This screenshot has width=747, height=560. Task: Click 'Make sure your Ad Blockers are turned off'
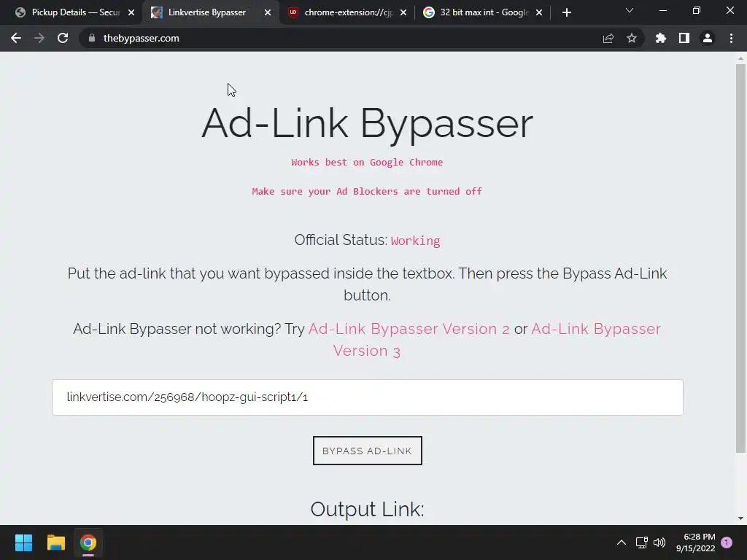[x=367, y=192]
